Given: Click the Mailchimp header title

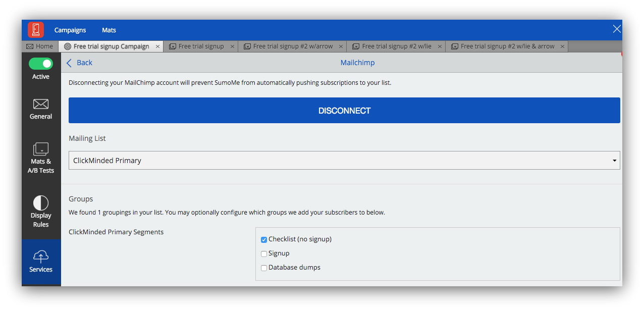Looking at the screenshot, I should click(357, 63).
